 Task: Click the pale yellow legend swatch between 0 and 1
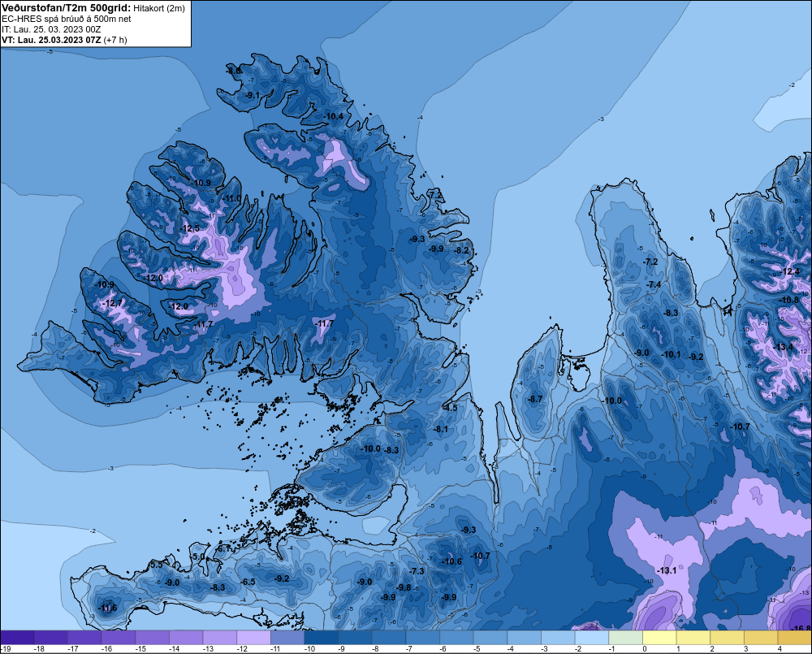659,638
